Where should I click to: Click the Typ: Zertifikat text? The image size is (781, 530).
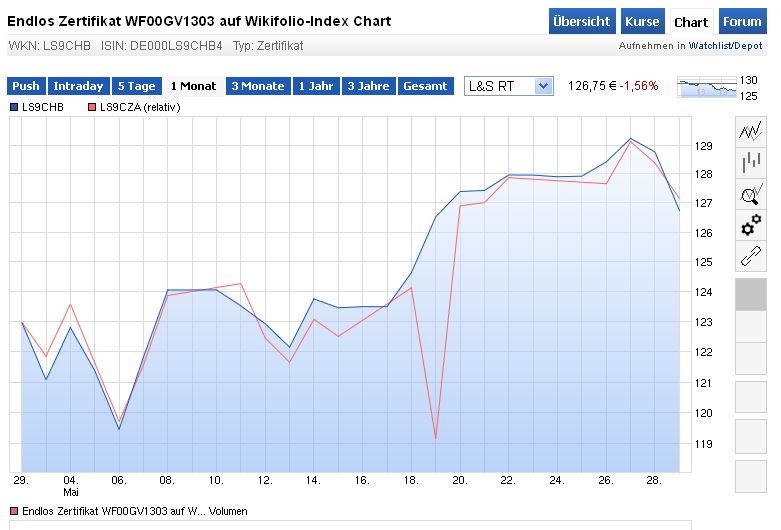point(268,46)
